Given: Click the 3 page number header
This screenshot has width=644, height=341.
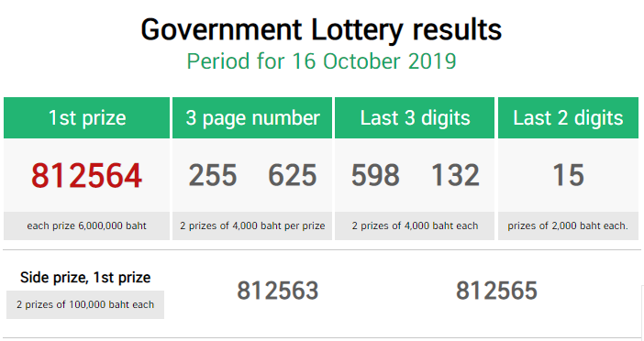Looking at the screenshot, I should click(252, 117).
